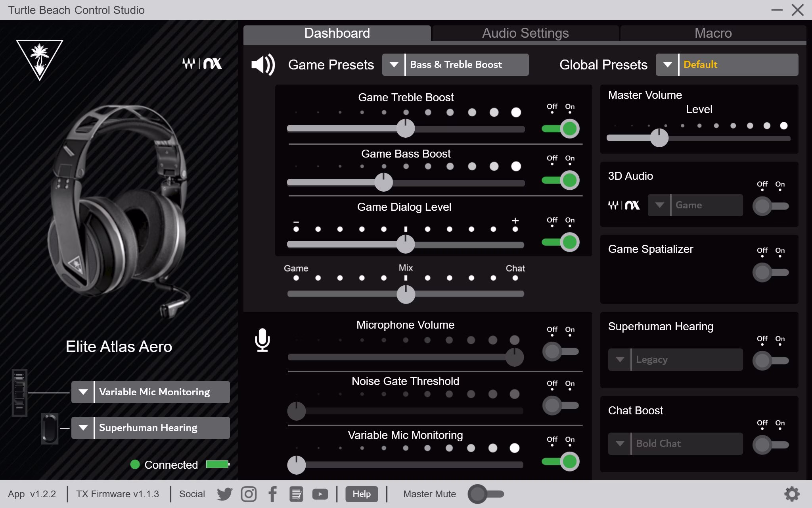Click the Microphone Volume slider handle
This screenshot has height=508, width=812.
515,357
